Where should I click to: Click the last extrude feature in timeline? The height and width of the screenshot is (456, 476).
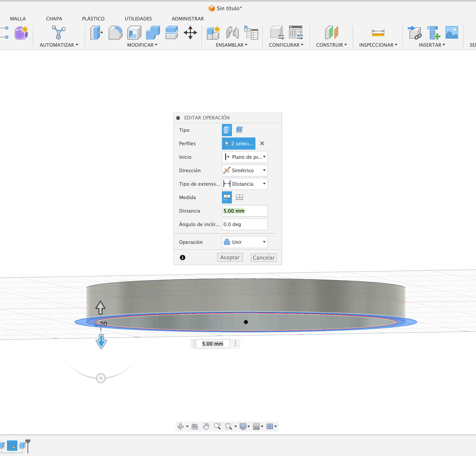(x=22, y=445)
